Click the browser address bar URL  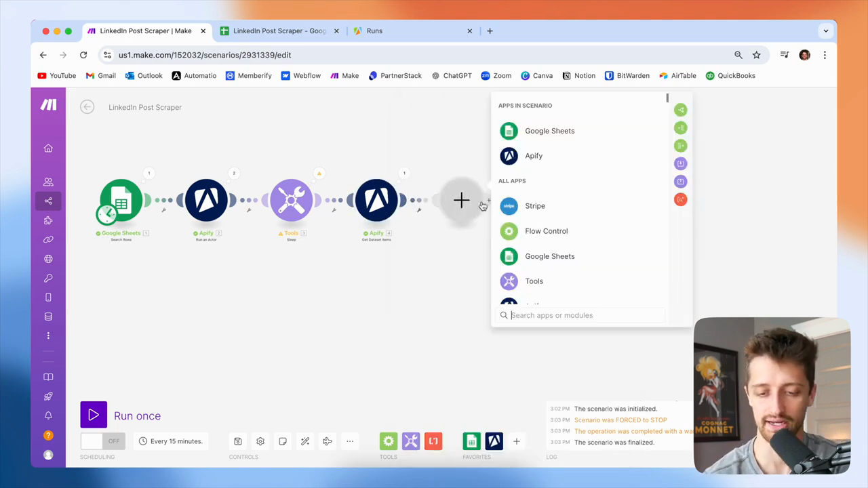(x=205, y=55)
